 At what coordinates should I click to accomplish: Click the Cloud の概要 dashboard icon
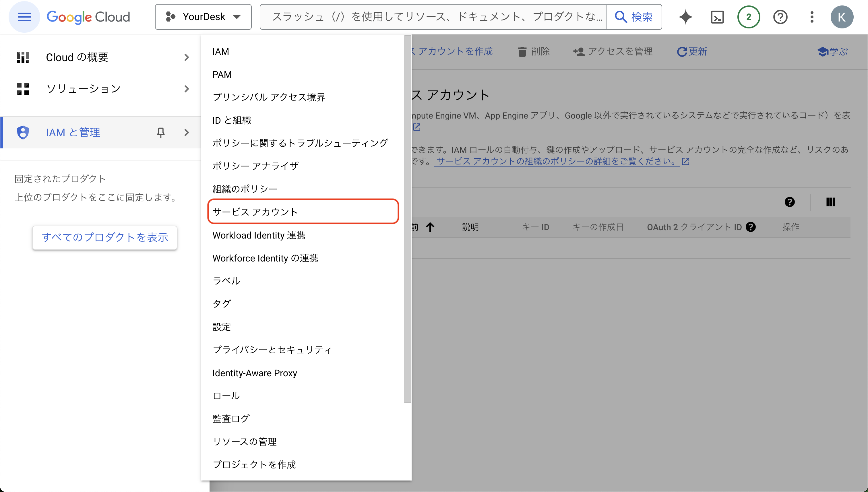(x=23, y=57)
